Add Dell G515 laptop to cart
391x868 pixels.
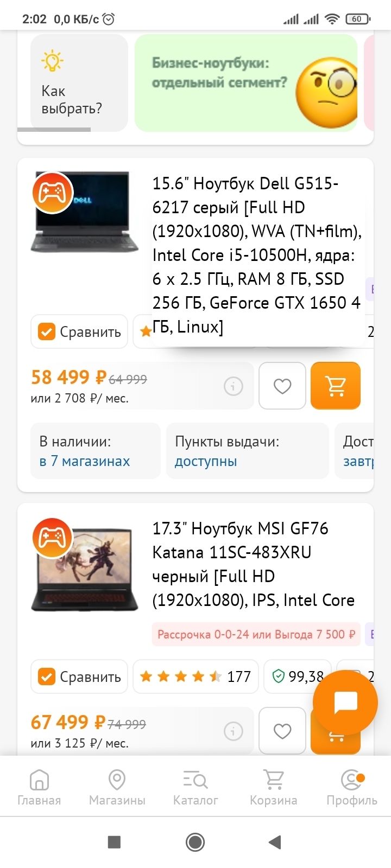tap(336, 386)
